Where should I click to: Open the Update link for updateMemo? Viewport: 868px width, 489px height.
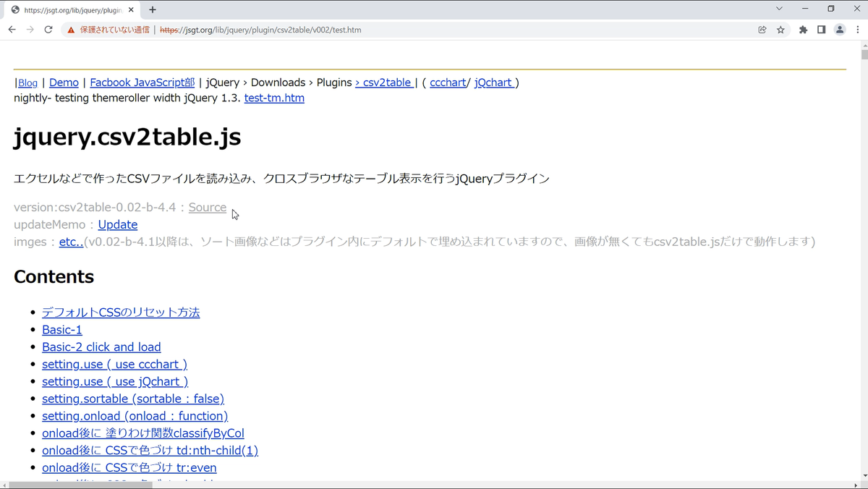pos(117,224)
